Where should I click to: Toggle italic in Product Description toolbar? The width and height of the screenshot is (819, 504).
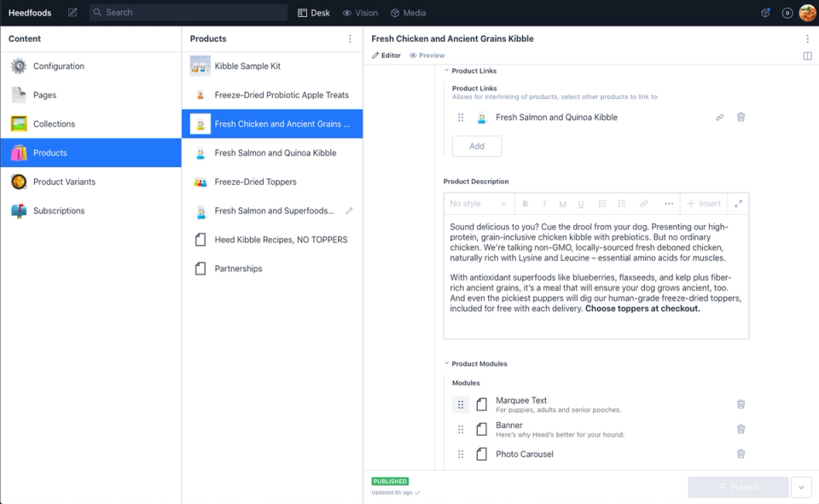[543, 204]
